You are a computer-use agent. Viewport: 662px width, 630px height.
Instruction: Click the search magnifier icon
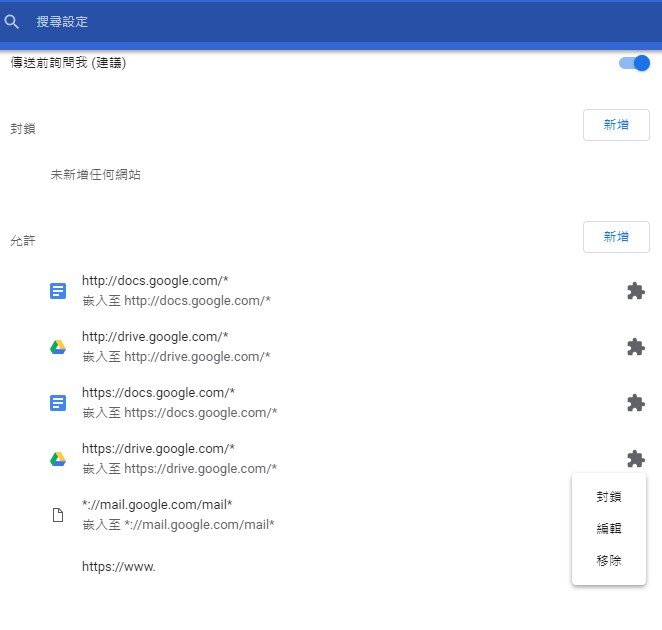pos(12,21)
